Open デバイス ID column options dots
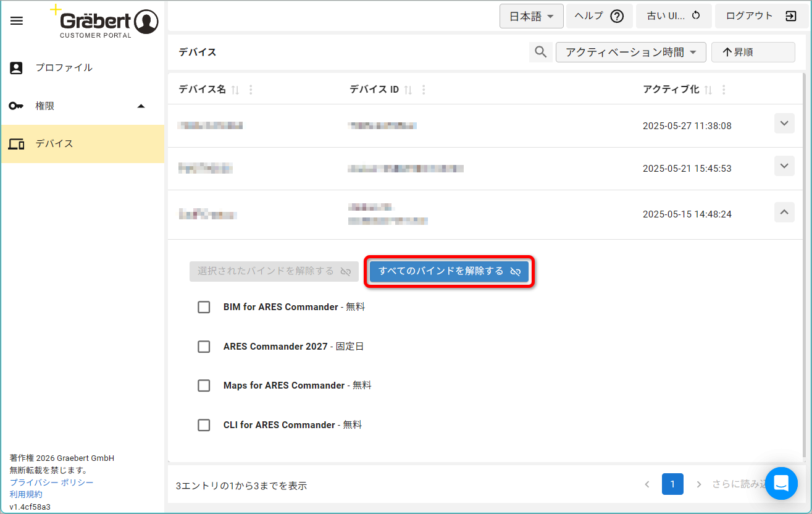Image resolution: width=812 pixels, height=514 pixels. coord(424,90)
